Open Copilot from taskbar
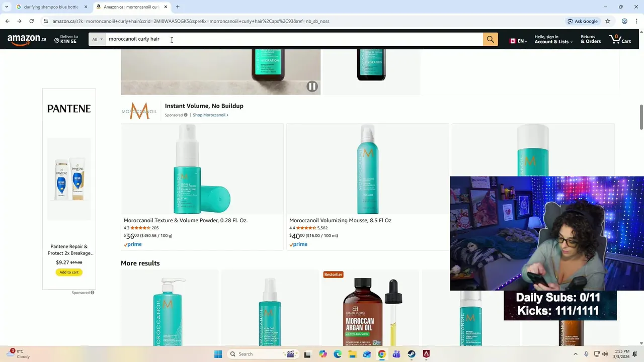This screenshot has height=362, width=644. tap(323, 354)
